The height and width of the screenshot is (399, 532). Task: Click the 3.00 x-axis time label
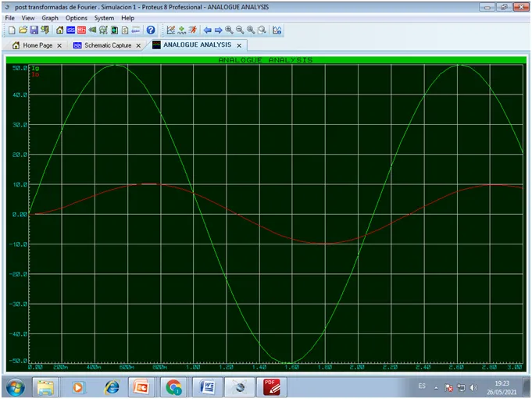pos(515,367)
